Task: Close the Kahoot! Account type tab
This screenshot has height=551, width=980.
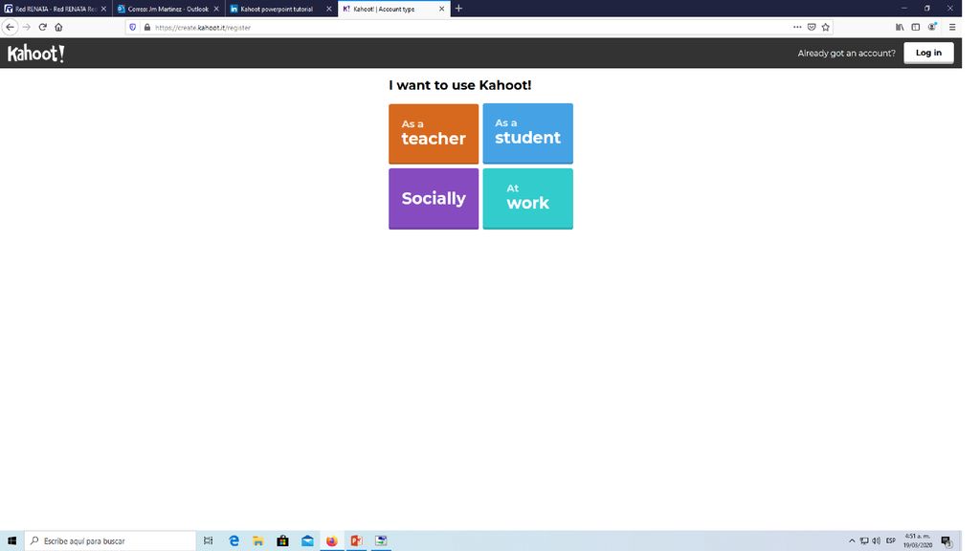Action: [441, 9]
